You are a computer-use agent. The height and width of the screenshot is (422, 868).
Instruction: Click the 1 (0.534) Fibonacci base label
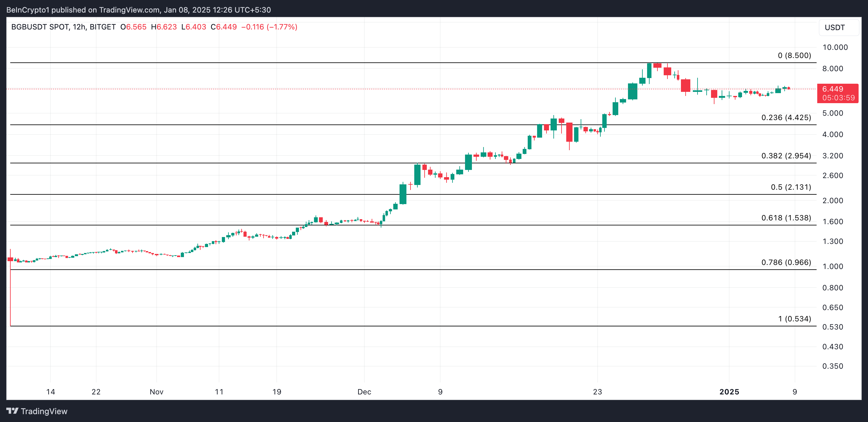click(x=794, y=319)
